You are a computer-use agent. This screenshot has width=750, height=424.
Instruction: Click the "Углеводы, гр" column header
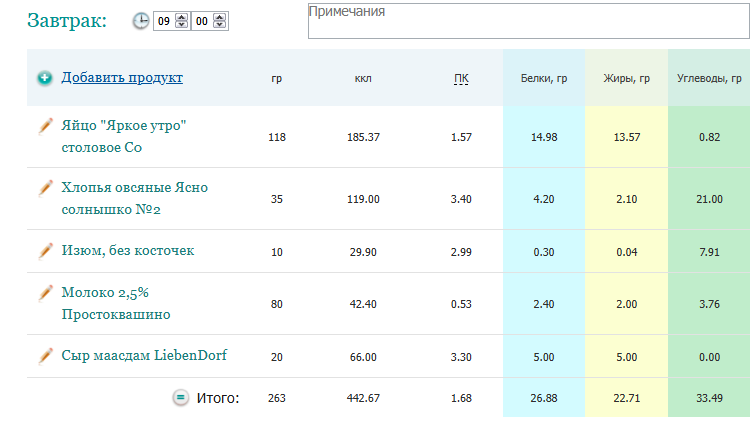709,78
